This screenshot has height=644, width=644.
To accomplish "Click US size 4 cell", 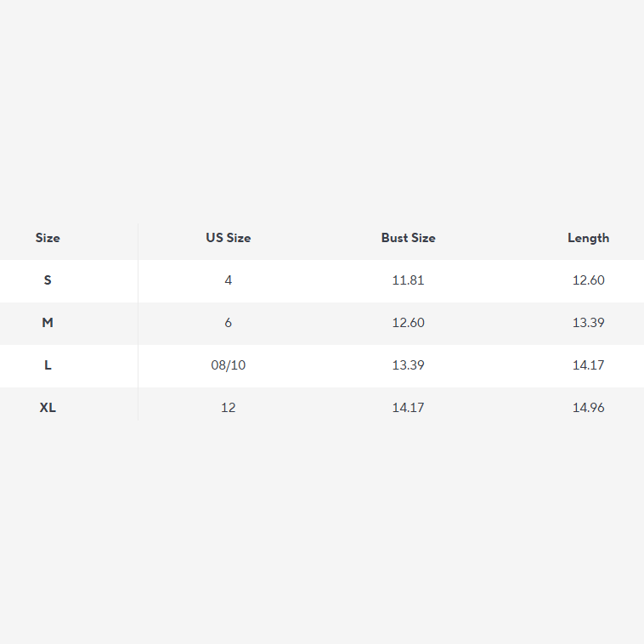I will click(x=228, y=280).
